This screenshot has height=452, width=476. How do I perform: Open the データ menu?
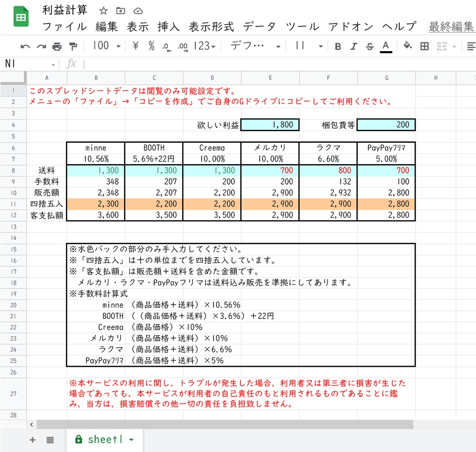pyautogui.click(x=259, y=27)
